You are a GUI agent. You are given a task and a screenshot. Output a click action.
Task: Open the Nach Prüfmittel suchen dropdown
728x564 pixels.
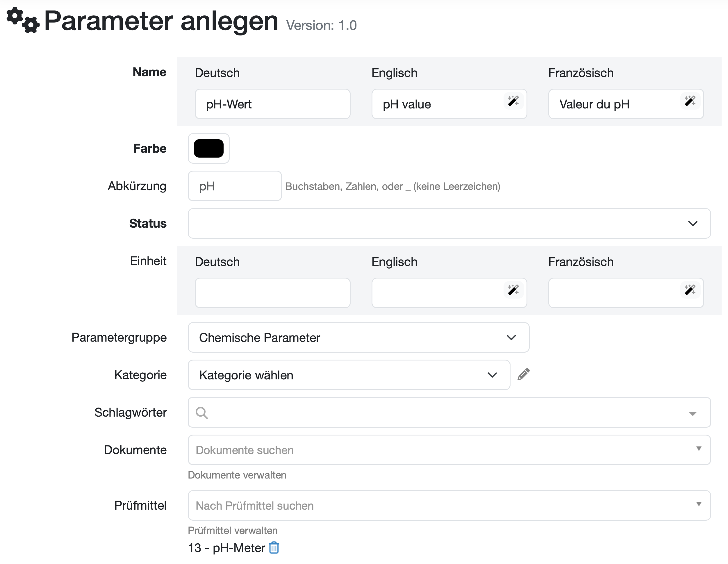pos(449,505)
